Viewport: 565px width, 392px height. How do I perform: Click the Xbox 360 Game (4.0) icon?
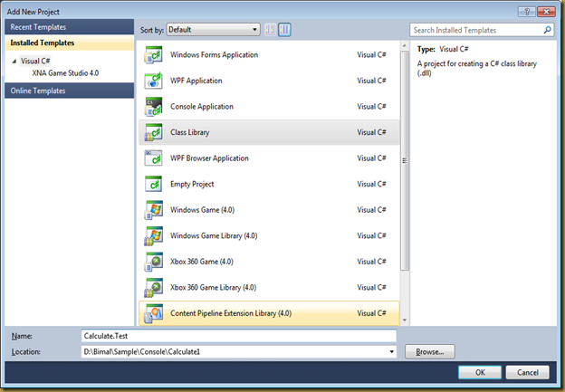pyautogui.click(x=154, y=262)
